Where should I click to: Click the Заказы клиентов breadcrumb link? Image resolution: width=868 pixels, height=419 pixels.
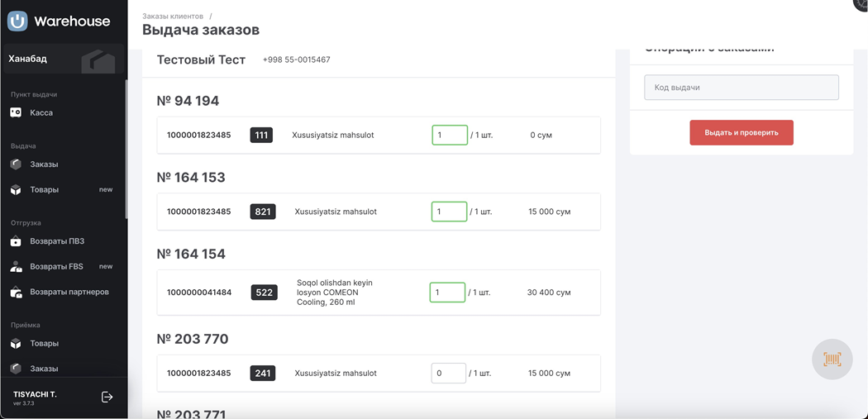click(172, 16)
